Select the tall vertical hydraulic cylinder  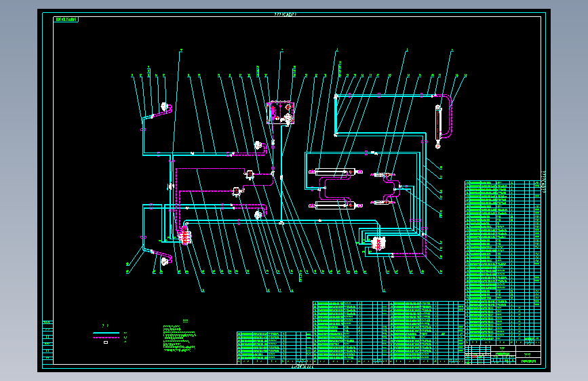pyautogui.click(x=438, y=127)
